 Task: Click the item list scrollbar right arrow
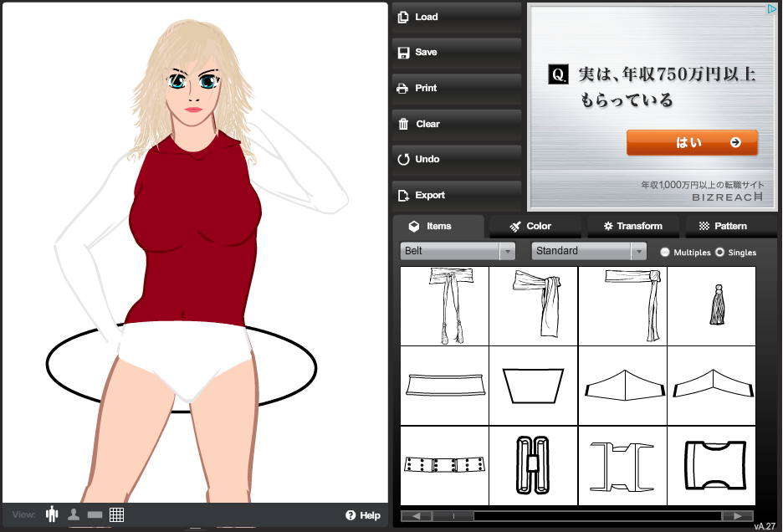pos(737,516)
